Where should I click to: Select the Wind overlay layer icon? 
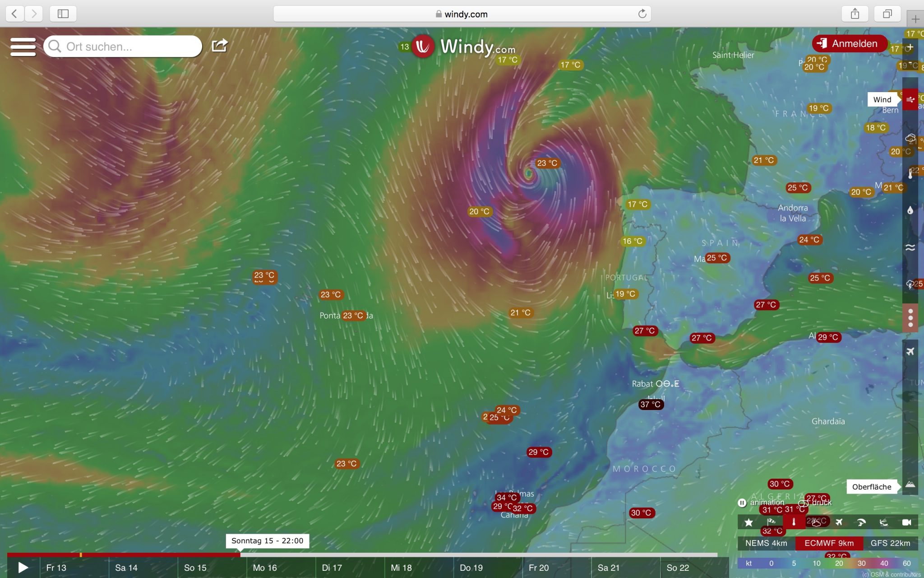(910, 100)
